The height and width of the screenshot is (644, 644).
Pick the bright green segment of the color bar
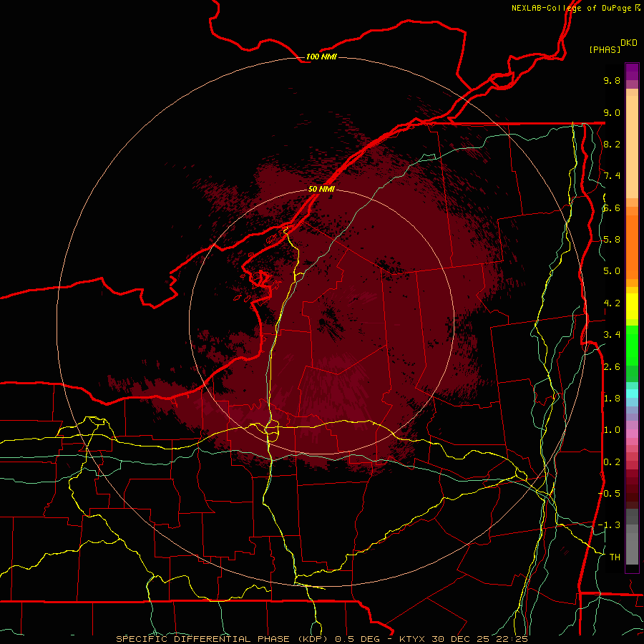(x=632, y=345)
